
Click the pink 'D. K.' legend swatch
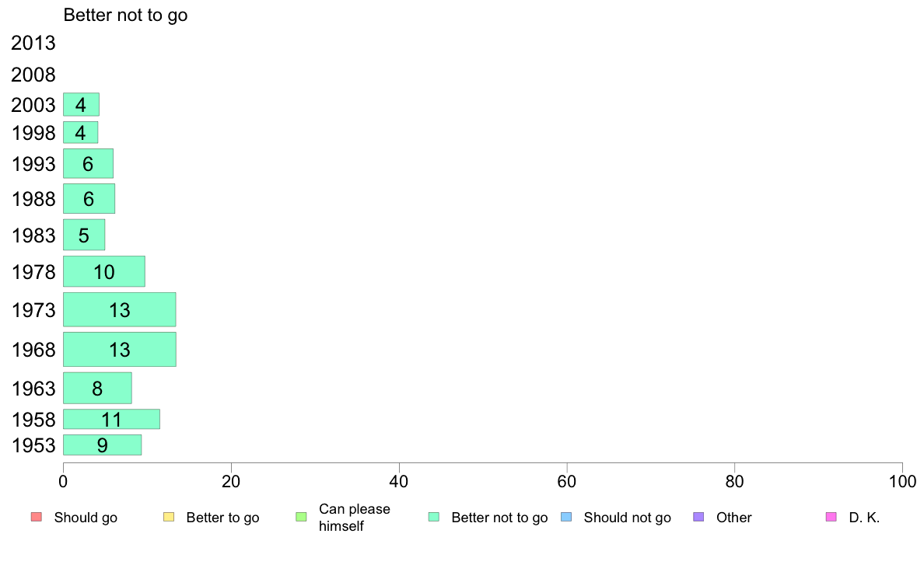click(831, 518)
